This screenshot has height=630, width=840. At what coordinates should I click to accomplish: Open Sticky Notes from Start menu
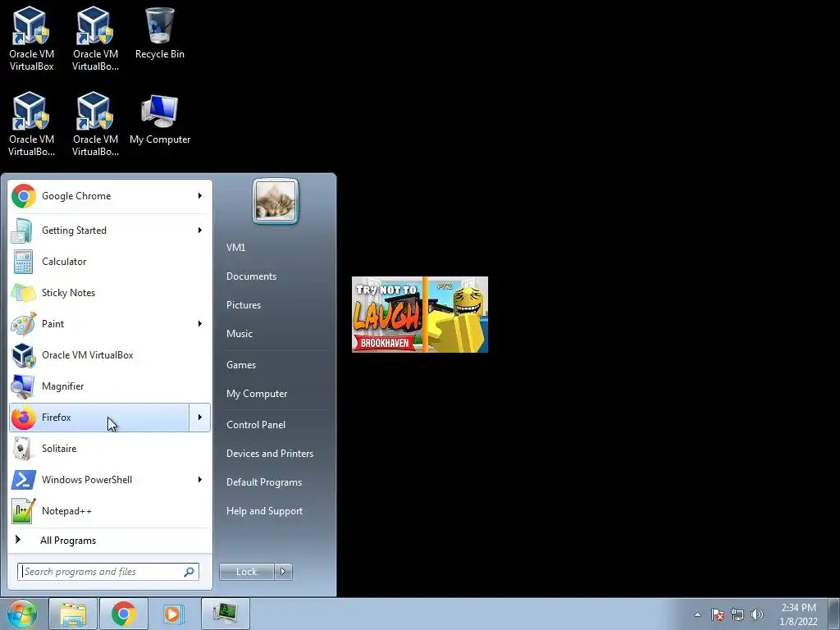pyautogui.click(x=110, y=293)
